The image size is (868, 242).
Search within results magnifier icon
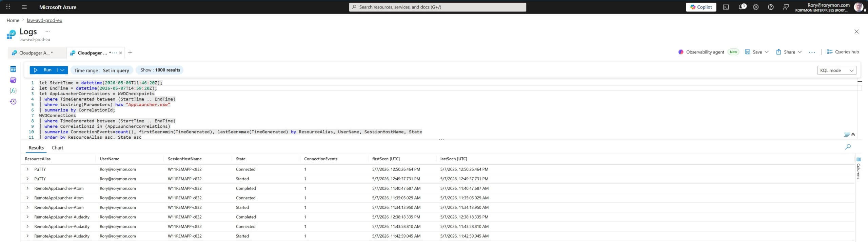pyautogui.click(x=848, y=147)
